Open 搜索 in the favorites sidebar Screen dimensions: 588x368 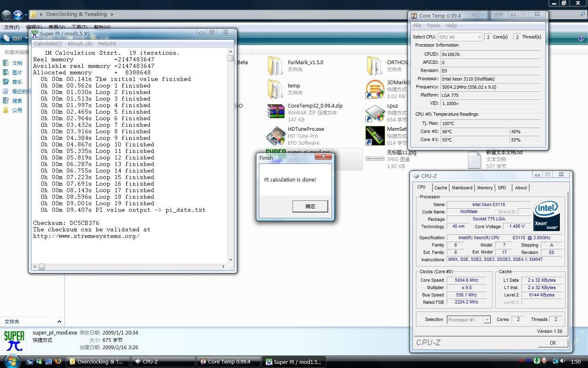coord(17,101)
